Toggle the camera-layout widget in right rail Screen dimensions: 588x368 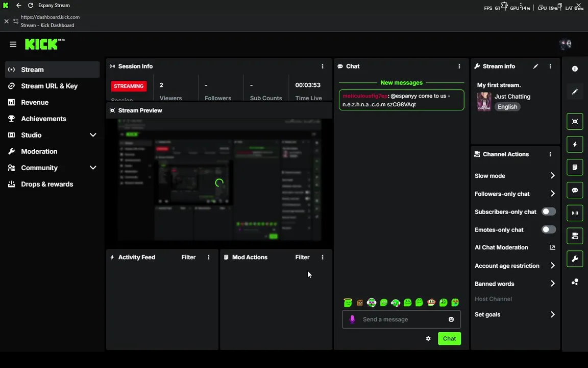(x=575, y=236)
